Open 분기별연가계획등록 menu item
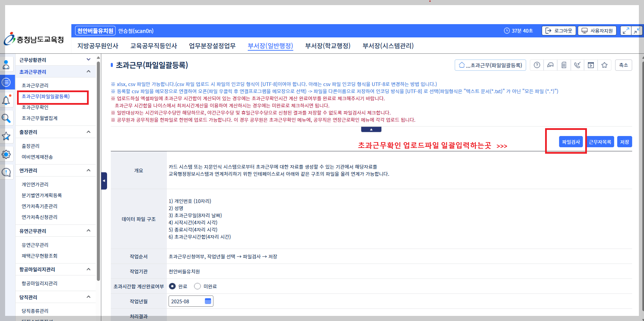The image size is (644, 321). click(42, 195)
